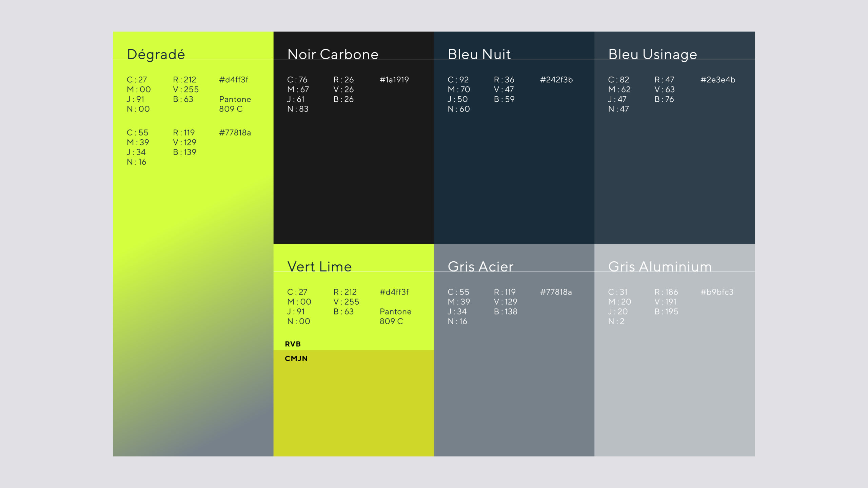Click the Gris Aluminium heading
This screenshot has height=488, width=868.
point(660,267)
